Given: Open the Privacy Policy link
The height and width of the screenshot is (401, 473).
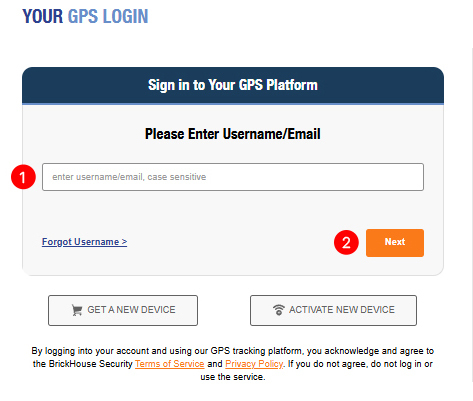Looking at the screenshot, I should tap(254, 364).
